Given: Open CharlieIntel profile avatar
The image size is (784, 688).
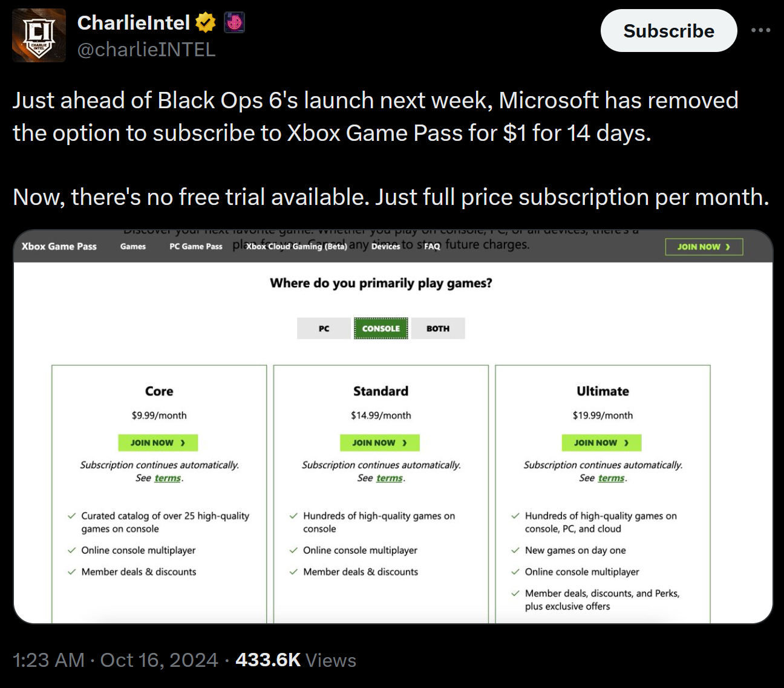Looking at the screenshot, I should point(39,36).
